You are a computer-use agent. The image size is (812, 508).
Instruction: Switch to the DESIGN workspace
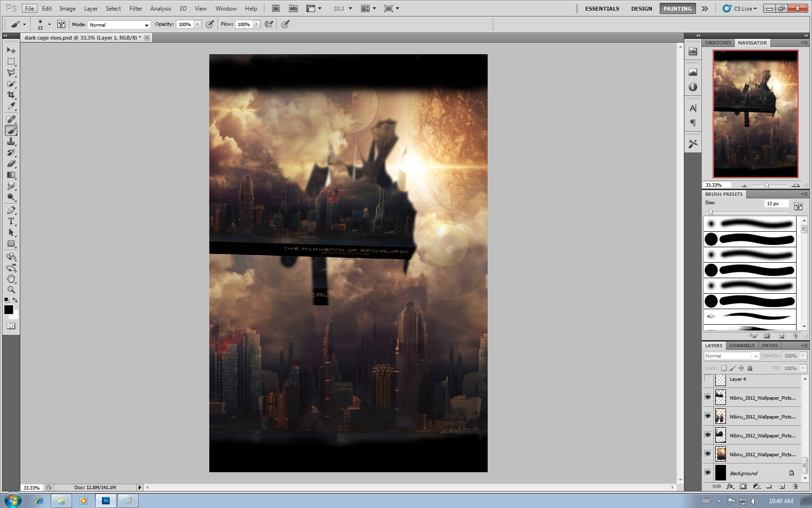641,8
